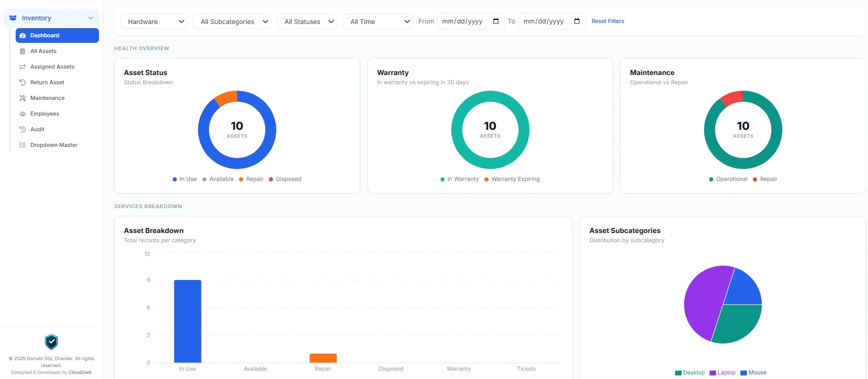Click the Audit history icon
This screenshot has width=868, height=379.
pos(23,129)
